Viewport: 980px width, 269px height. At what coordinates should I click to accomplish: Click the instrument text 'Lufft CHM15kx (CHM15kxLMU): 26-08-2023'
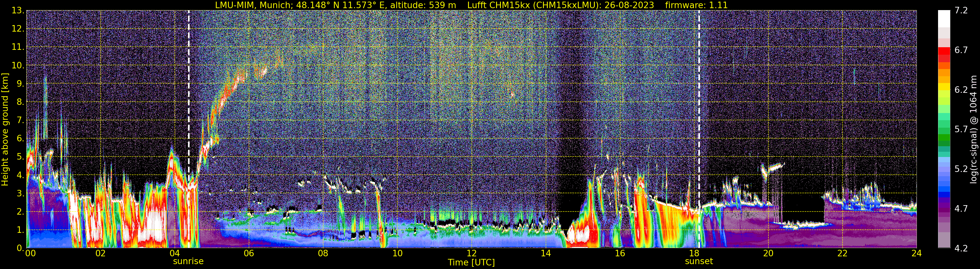pyautogui.click(x=560, y=5)
